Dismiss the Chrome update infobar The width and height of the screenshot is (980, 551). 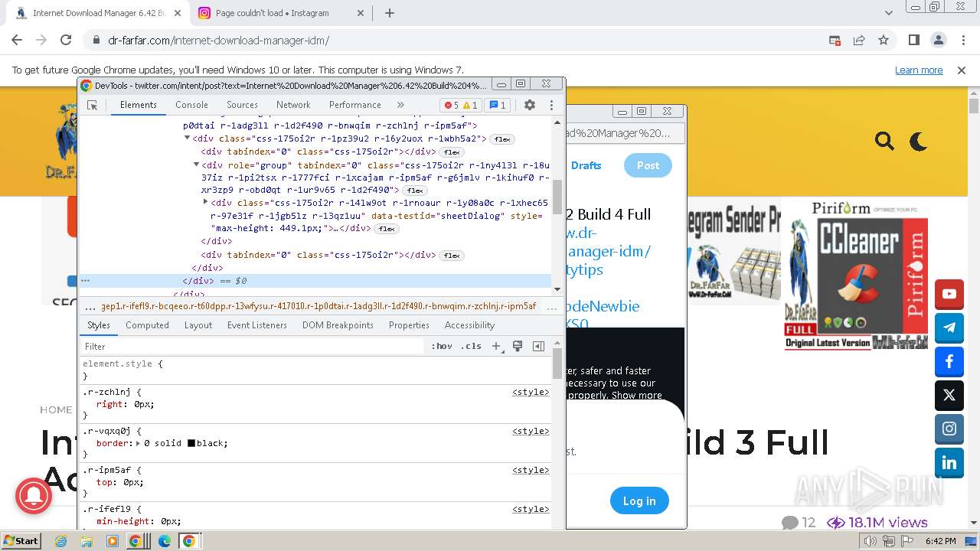pyautogui.click(x=962, y=70)
